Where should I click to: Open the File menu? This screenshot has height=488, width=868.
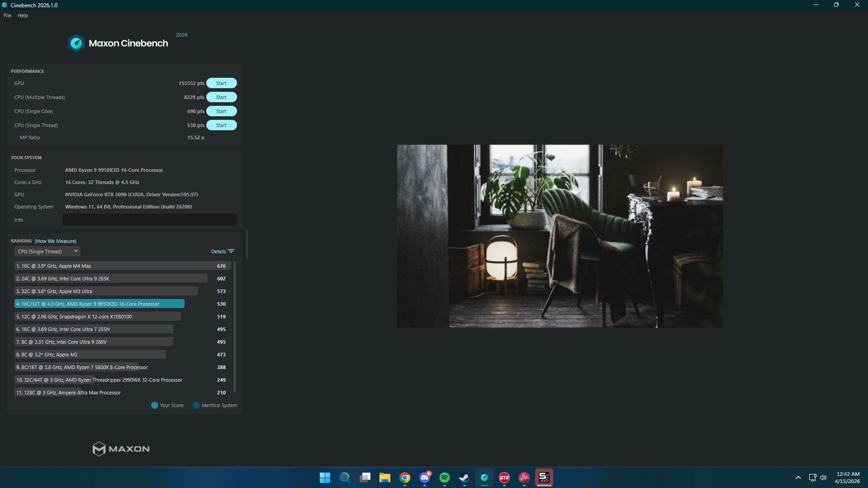(x=7, y=15)
